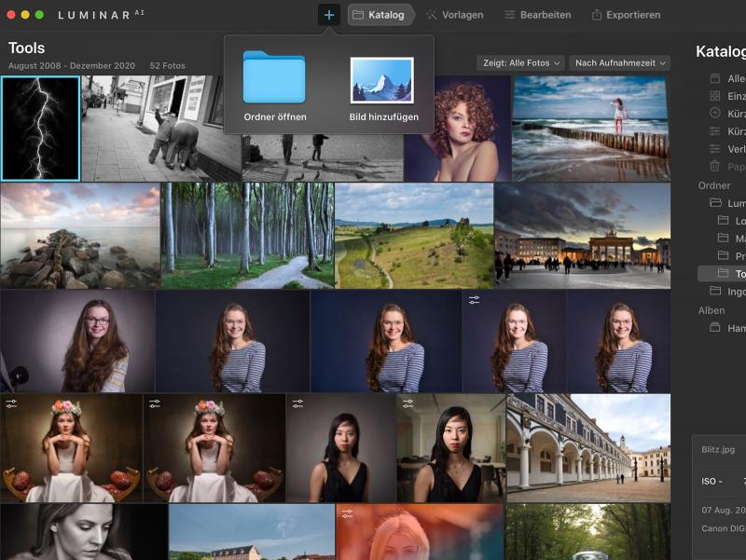Click the Bild hinzufügen mountain image icon

382,80
